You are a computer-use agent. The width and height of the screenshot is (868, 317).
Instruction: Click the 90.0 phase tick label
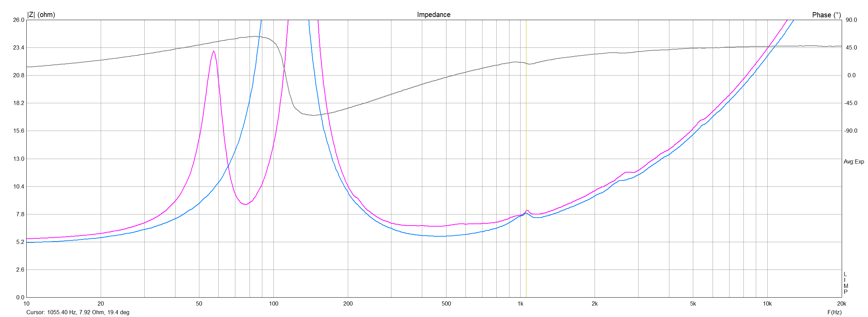[851, 20]
